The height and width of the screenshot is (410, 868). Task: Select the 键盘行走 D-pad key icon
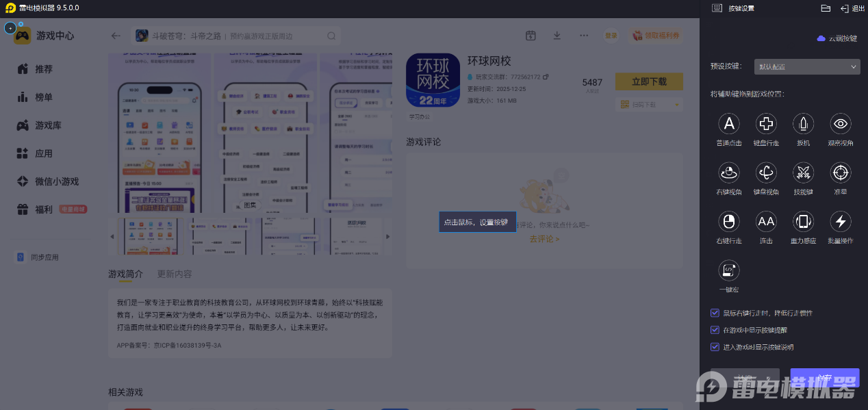click(x=766, y=124)
